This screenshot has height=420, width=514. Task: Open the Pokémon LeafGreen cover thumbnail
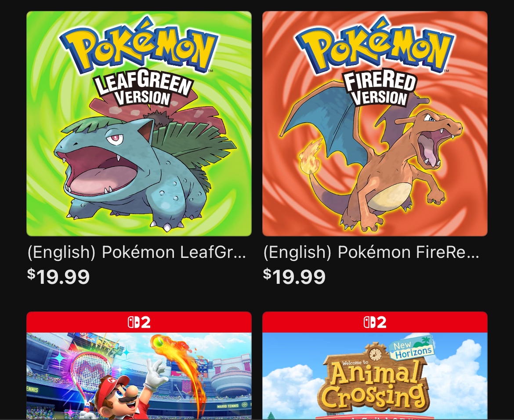coord(139,123)
